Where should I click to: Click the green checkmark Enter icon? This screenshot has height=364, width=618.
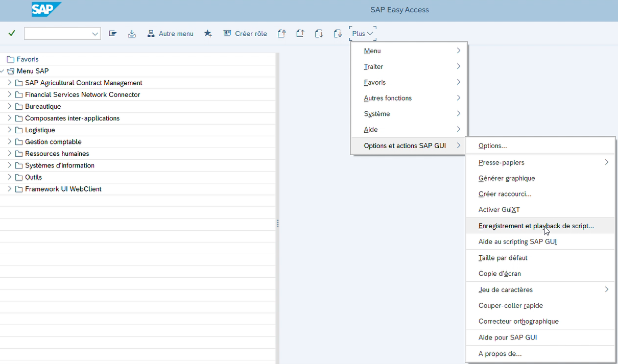point(12,33)
